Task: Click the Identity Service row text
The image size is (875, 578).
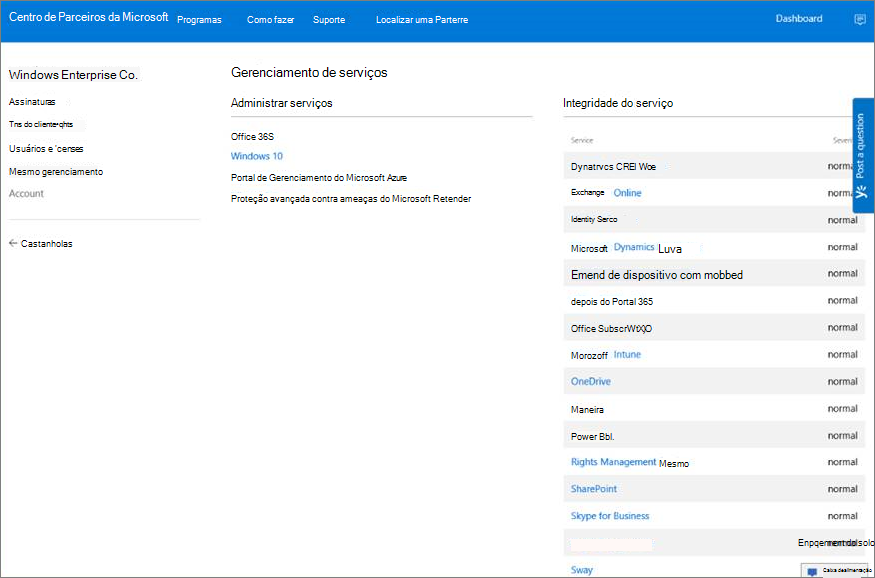Action: click(x=594, y=219)
